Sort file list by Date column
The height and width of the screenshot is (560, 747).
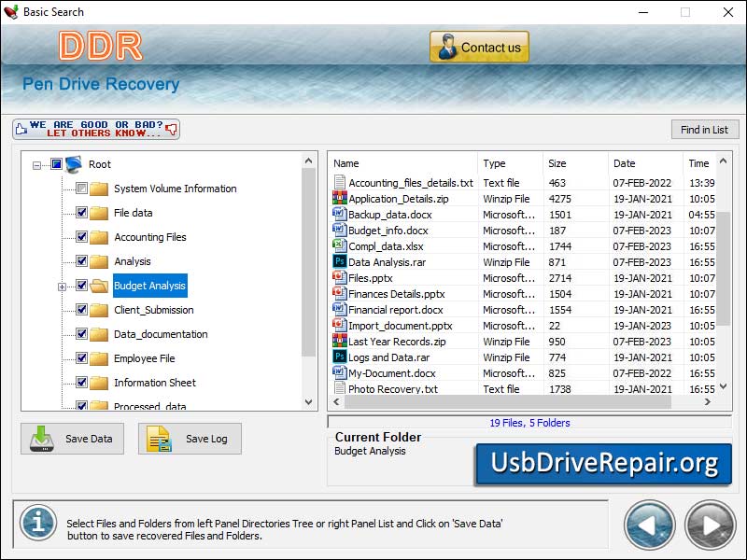(645, 163)
